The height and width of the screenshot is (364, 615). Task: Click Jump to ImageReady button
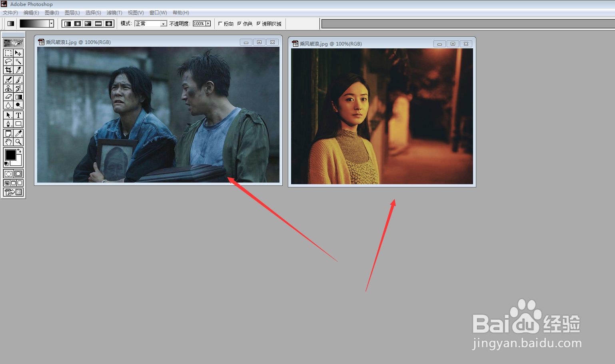click(13, 192)
